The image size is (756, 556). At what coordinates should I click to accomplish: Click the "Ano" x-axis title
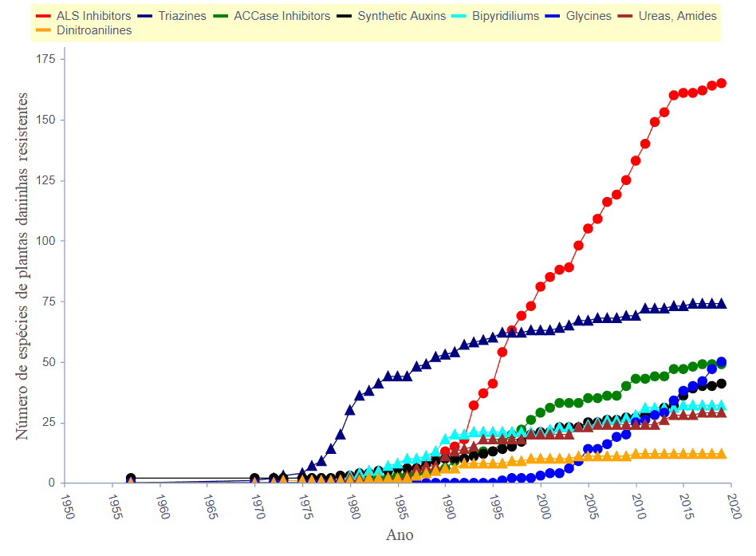(x=400, y=534)
